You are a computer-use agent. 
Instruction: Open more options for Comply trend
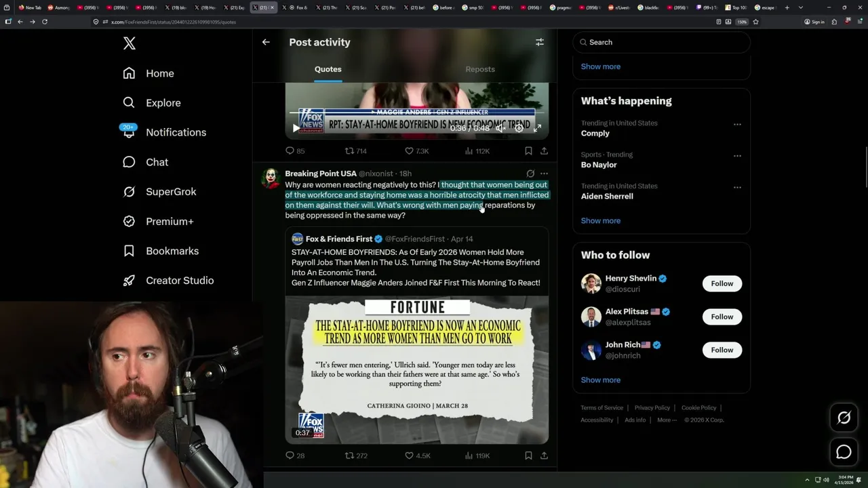737,124
